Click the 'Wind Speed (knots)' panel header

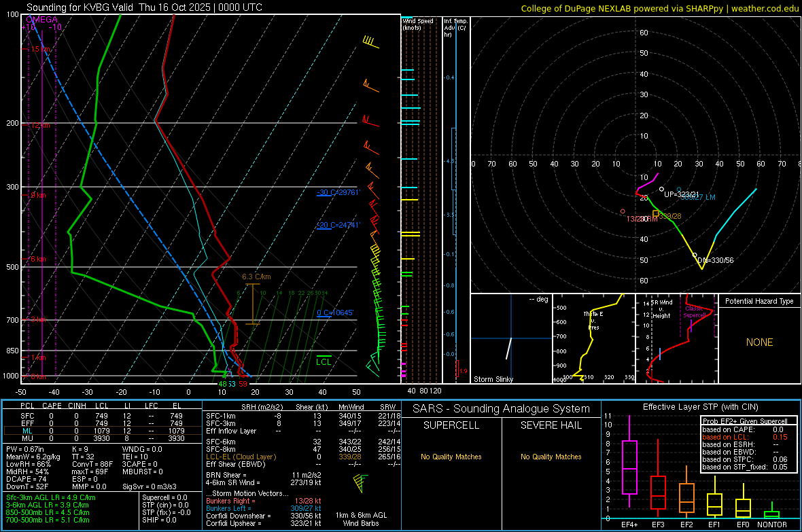pyautogui.click(x=418, y=24)
